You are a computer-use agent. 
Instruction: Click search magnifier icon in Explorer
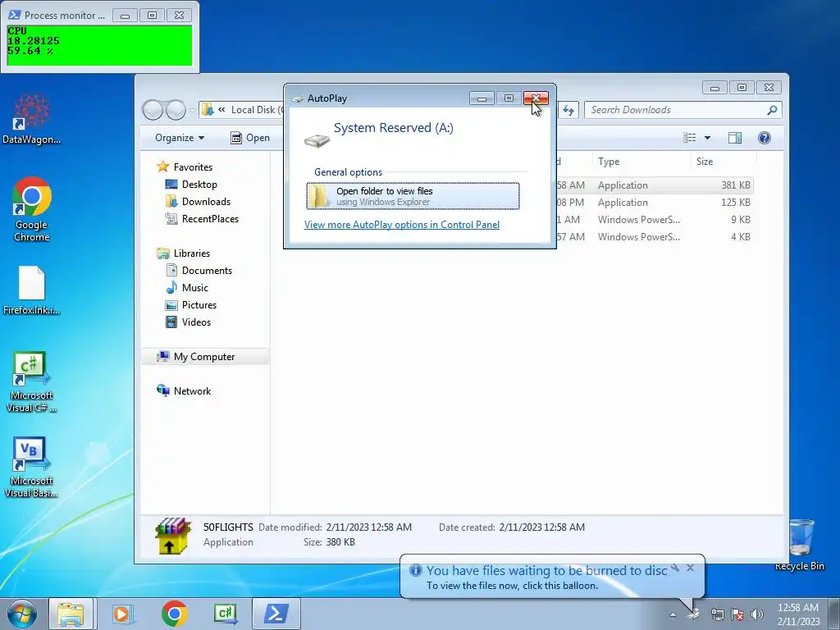point(772,110)
